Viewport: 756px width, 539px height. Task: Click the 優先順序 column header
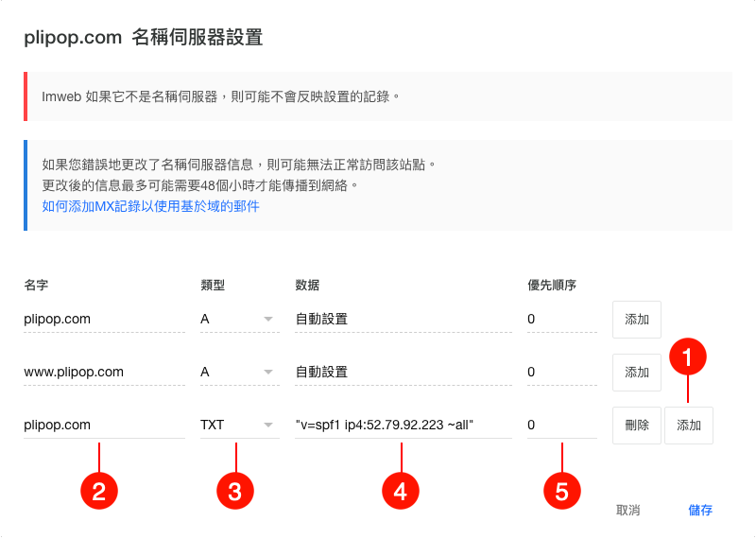coord(552,286)
